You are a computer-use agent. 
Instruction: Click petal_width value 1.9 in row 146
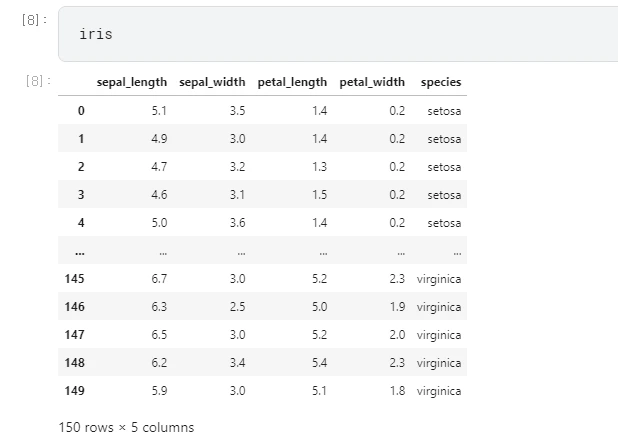pyautogui.click(x=397, y=306)
